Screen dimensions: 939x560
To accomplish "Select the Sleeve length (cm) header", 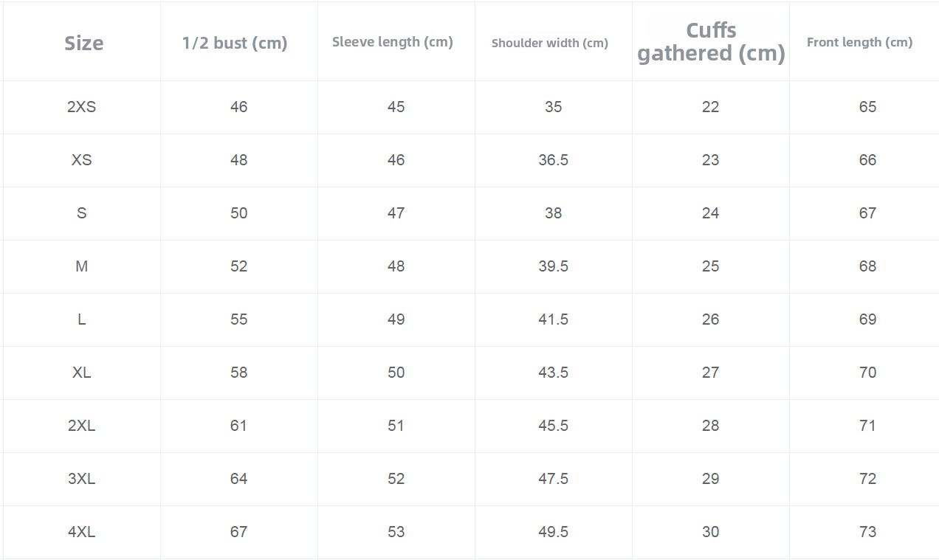I will click(393, 42).
